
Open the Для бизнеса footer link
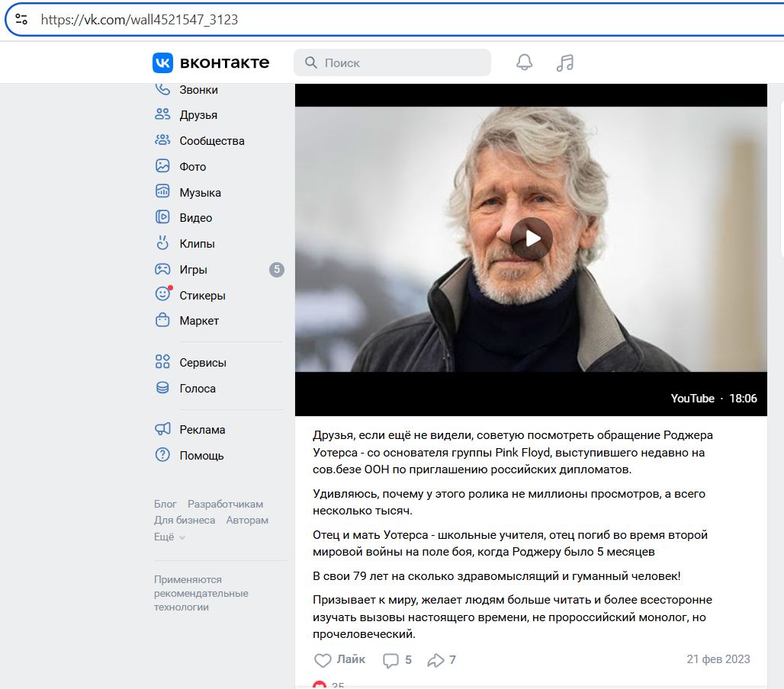click(x=185, y=520)
